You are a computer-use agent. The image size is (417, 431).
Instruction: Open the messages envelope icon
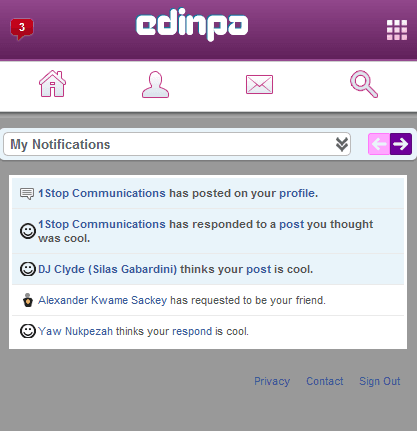(259, 85)
